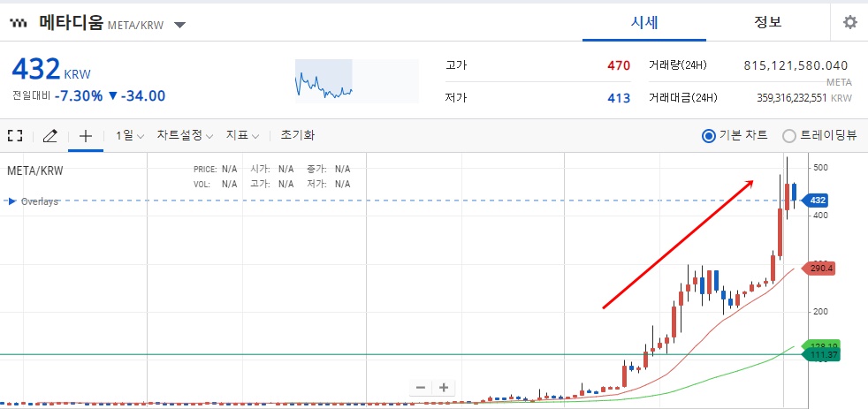The image size is (868, 409).
Task: Click the 거래대금(24H) label
Action: point(682,98)
